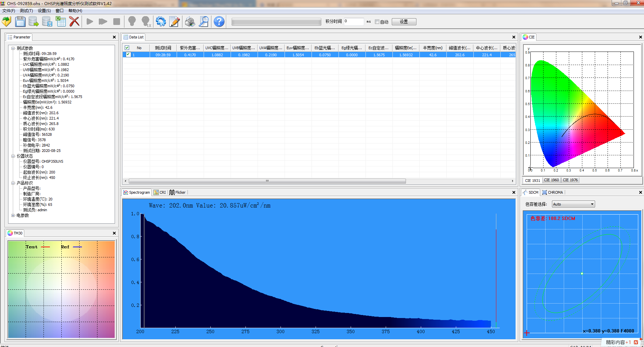Open the 窗口 menu
This screenshot has height=347, width=644.
[x=60, y=11]
